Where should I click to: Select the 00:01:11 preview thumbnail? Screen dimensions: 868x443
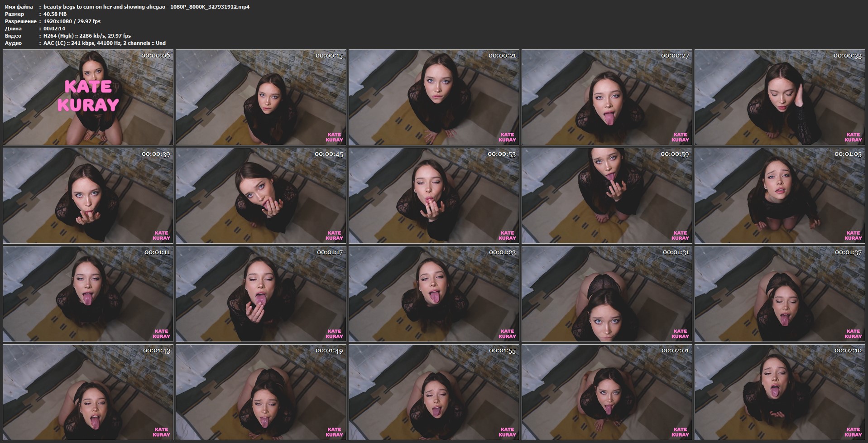tap(88, 294)
